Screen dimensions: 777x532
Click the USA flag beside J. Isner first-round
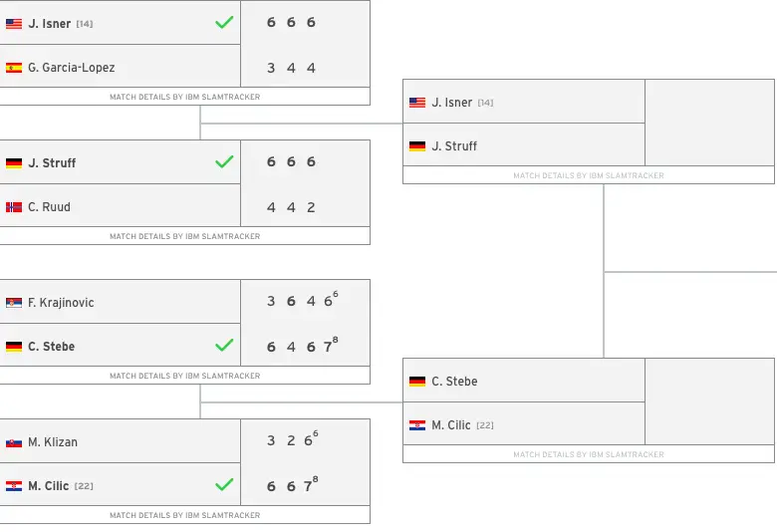pos(14,24)
